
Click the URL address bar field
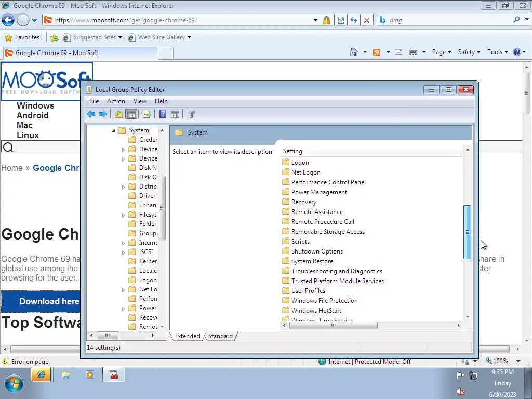point(183,20)
